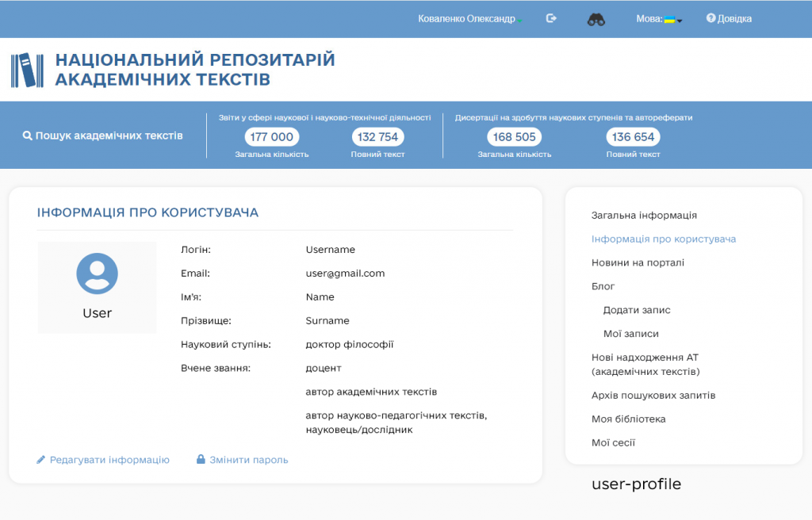Click the Редагувати інформацію link
The image size is (812, 520).
click(109, 460)
